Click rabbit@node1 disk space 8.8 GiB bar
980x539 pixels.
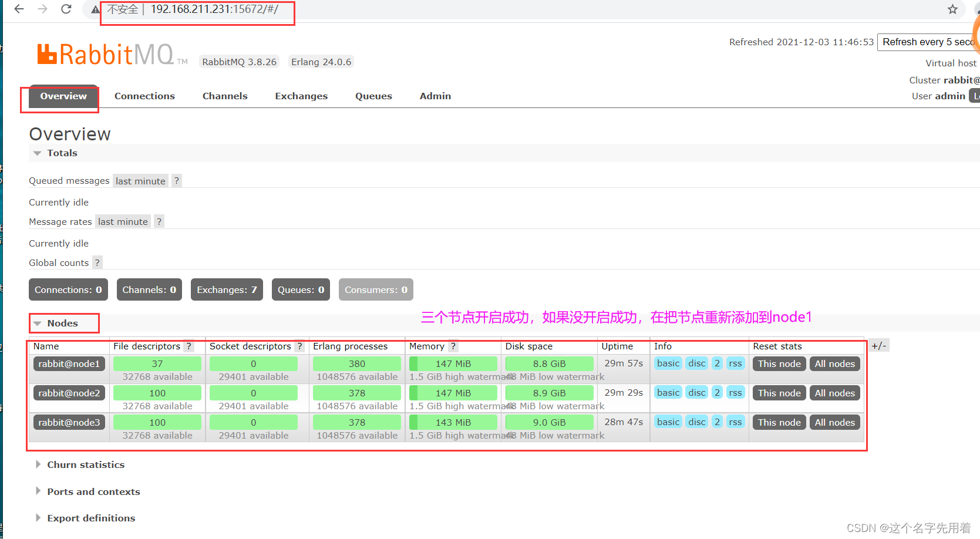[x=550, y=364]
